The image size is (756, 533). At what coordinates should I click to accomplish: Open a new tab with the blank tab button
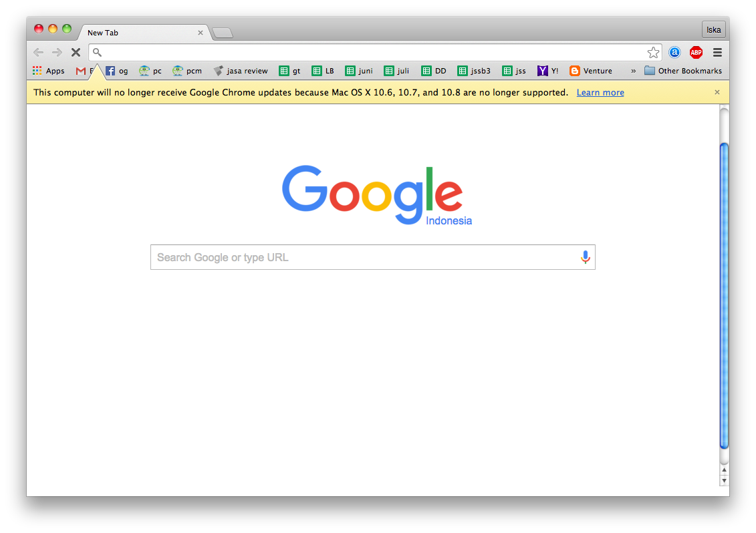223,33
